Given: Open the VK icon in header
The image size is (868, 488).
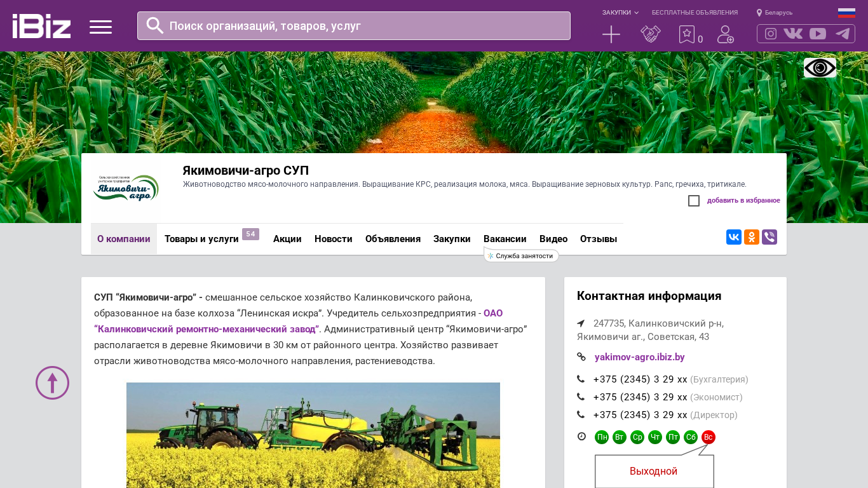Looking at the screenshot, I should point(793,34).
